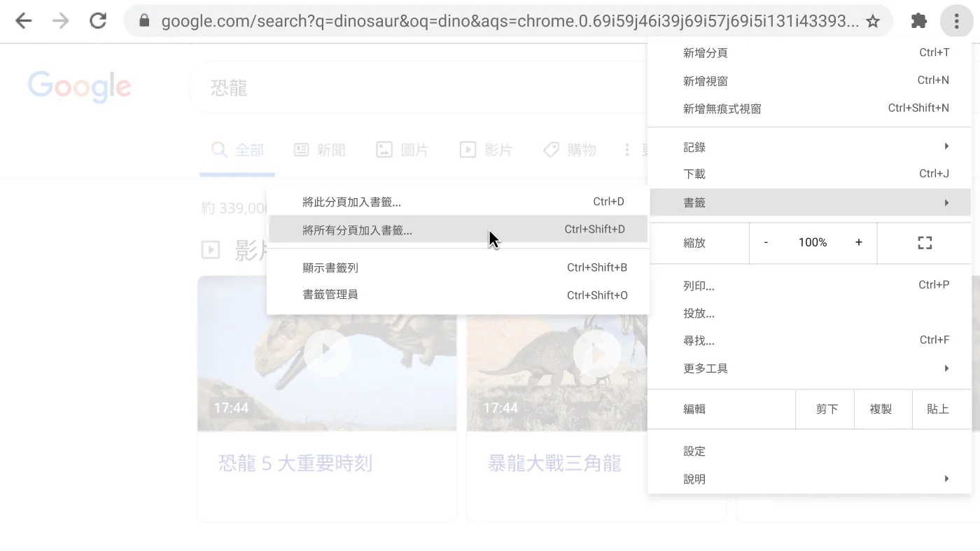Click the browser back navigation arrow
This screenshot has width=980, height=551.
tap(23, 20)
